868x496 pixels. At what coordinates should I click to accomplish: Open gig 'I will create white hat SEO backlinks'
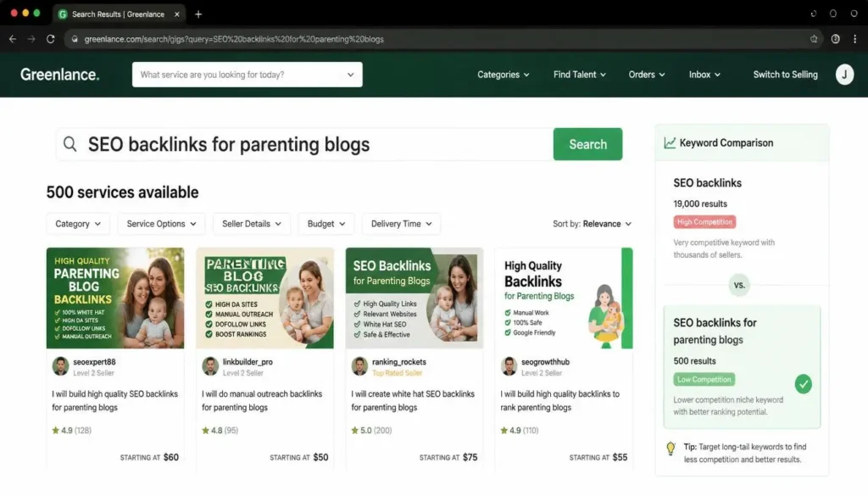413,400
